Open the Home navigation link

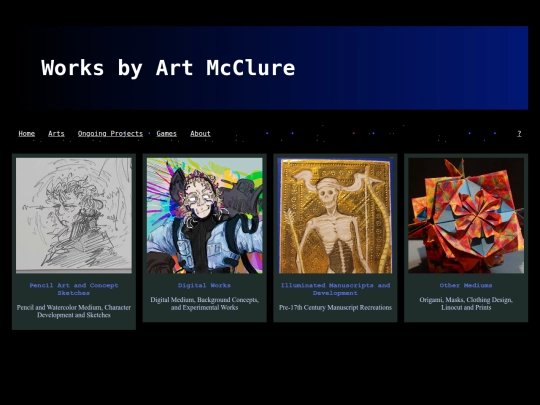[x=27, y=133]
